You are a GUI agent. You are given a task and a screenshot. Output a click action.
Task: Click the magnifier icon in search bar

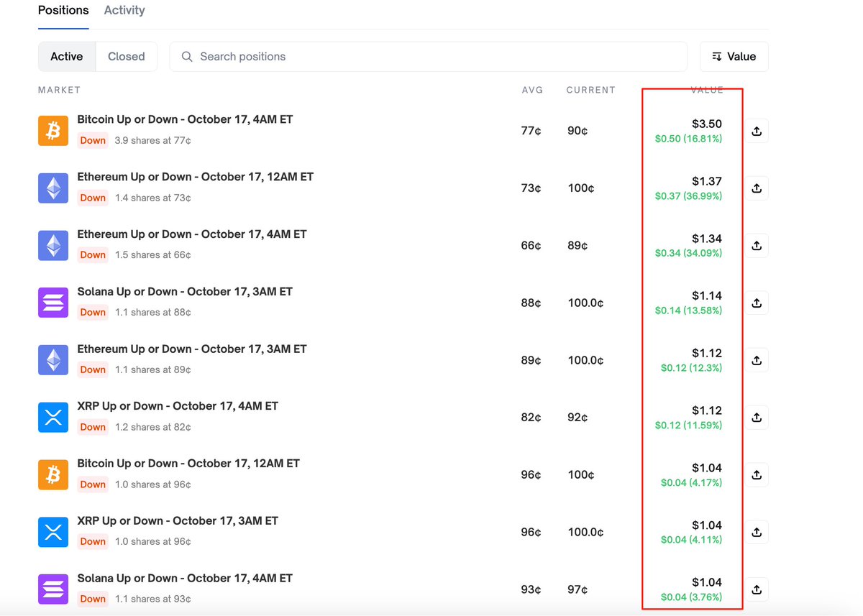(x=187, y=57)
